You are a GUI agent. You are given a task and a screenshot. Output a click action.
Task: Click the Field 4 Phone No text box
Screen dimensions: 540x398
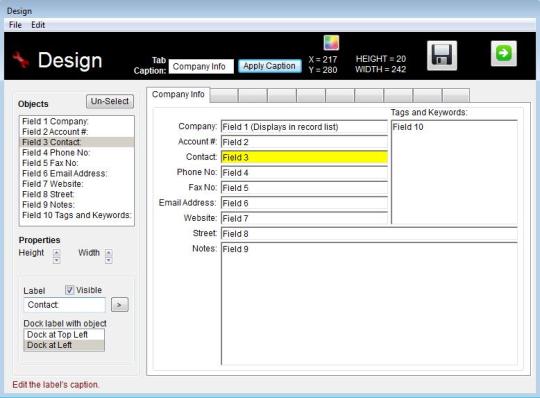tap(304, 172)
